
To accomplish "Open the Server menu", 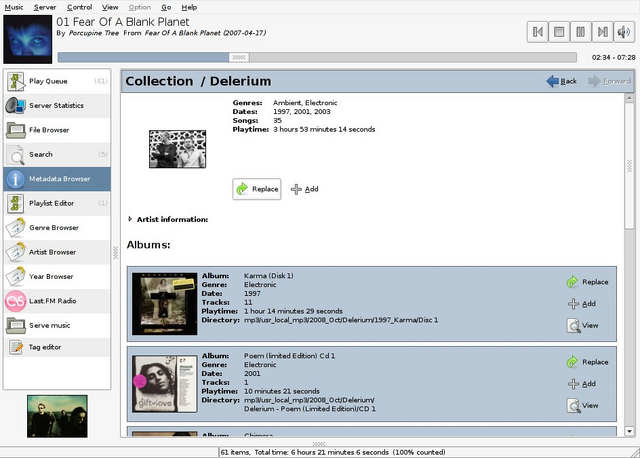I will click(45, 7).
